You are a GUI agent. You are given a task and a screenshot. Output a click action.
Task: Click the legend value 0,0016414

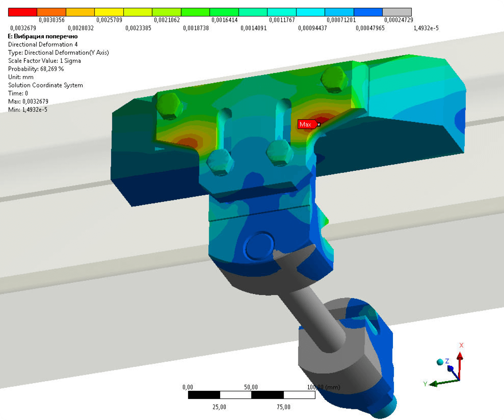click(x=225, y=20)
